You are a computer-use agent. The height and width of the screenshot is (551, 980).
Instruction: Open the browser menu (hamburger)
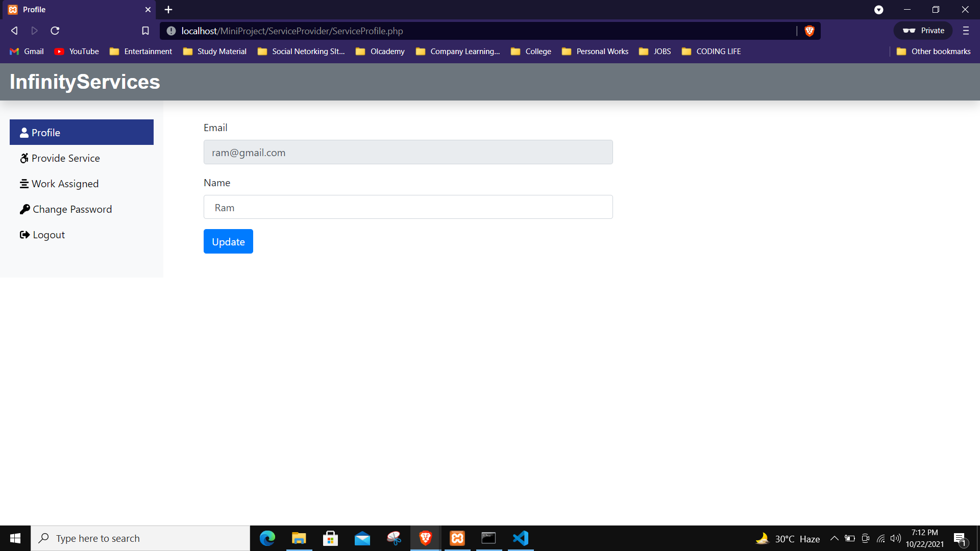[x=966, y=31]
